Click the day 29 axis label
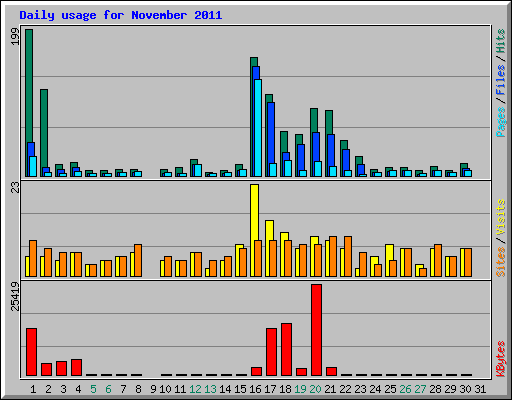The height and width of the screenshot is (400, 512). pos(450,389)
